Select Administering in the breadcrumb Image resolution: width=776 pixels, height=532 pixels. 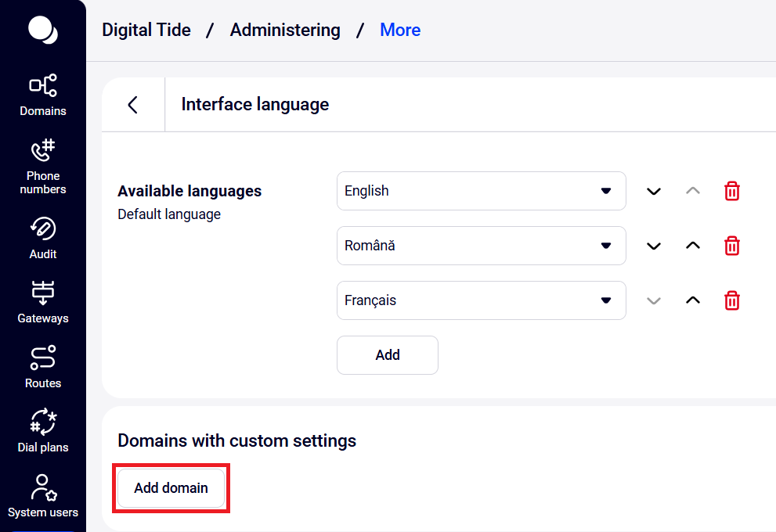(x=285, y=31)
